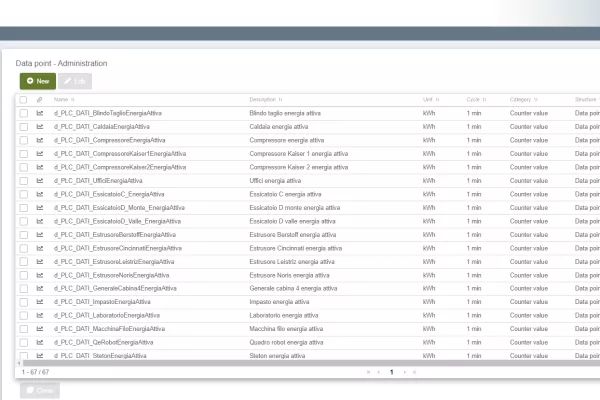Click the green New button
This screenshot has width=600, height=400.
[38, 81]
